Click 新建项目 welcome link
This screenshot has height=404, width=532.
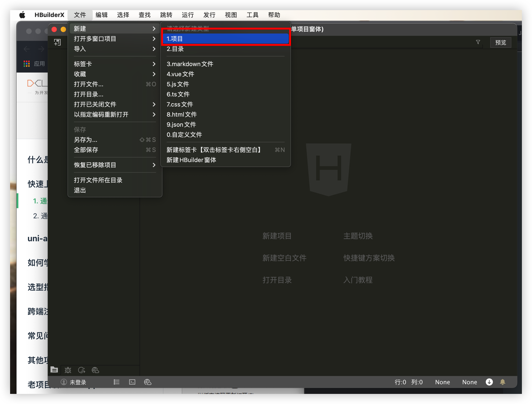(x=277, y=236)
